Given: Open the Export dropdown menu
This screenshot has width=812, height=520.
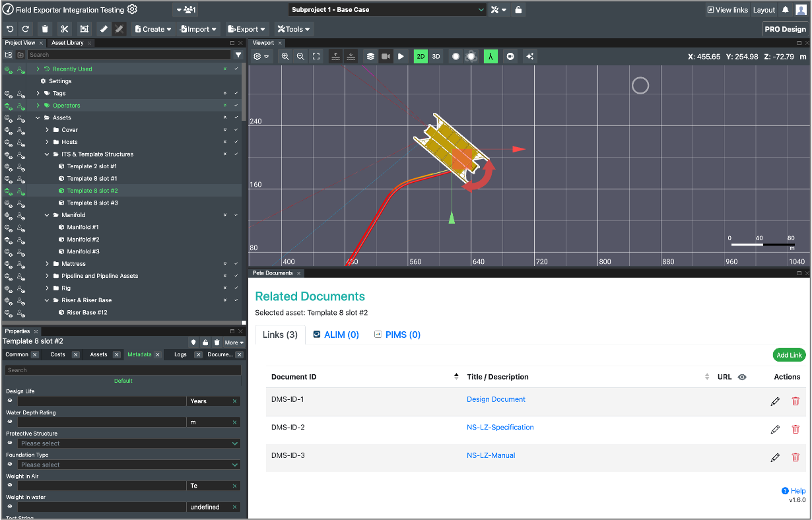Looking at the screenshot, I should pyautogui.click(x=247, y=29).
